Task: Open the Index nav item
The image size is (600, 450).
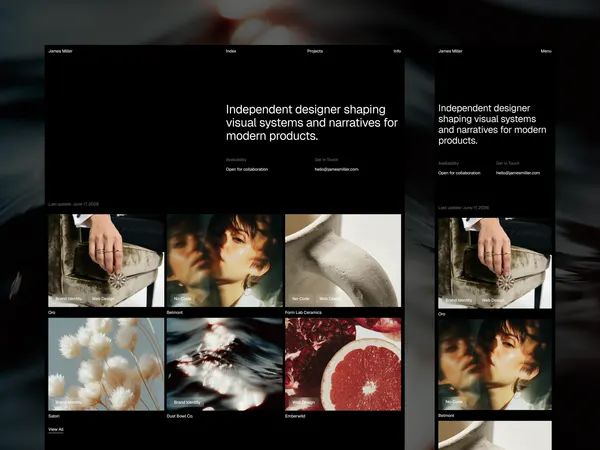Action: (x=231, y=51)
